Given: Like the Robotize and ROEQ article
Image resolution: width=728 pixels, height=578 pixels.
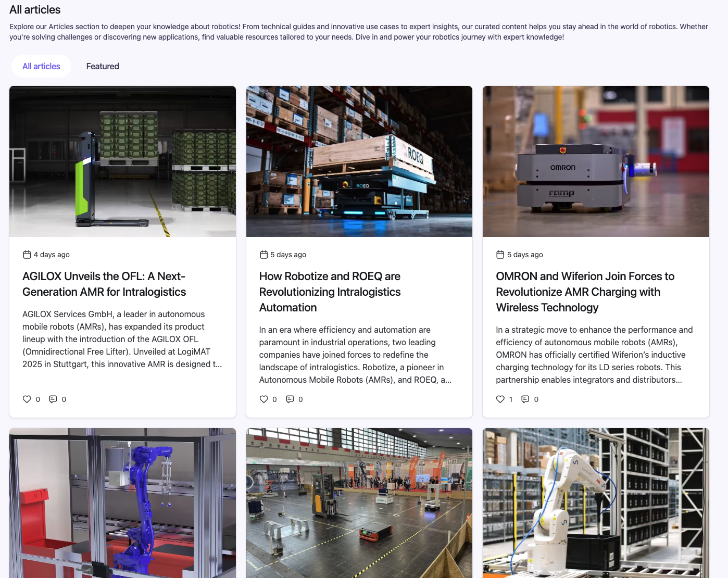Looking at the screenshot, I should point(264,399).
